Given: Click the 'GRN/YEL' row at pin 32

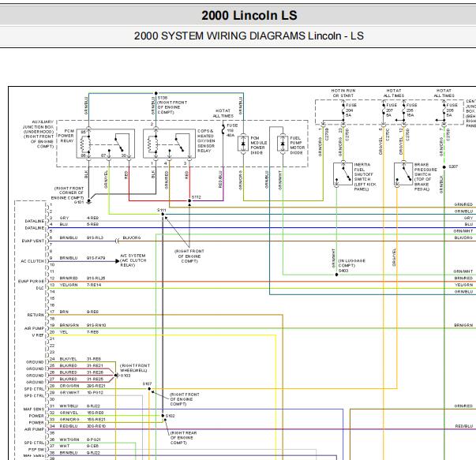Looking at the screenshot, I should coord(81,413).
